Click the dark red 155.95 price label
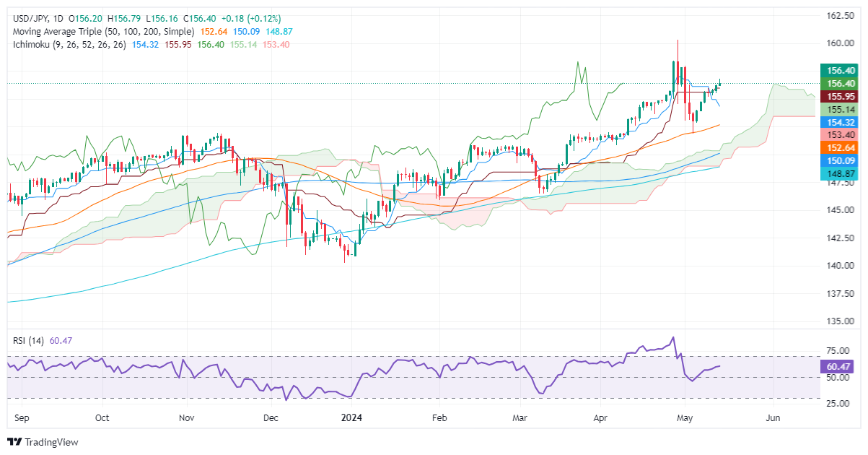Viewport: 868px width, 455px height. coord(839,96)
